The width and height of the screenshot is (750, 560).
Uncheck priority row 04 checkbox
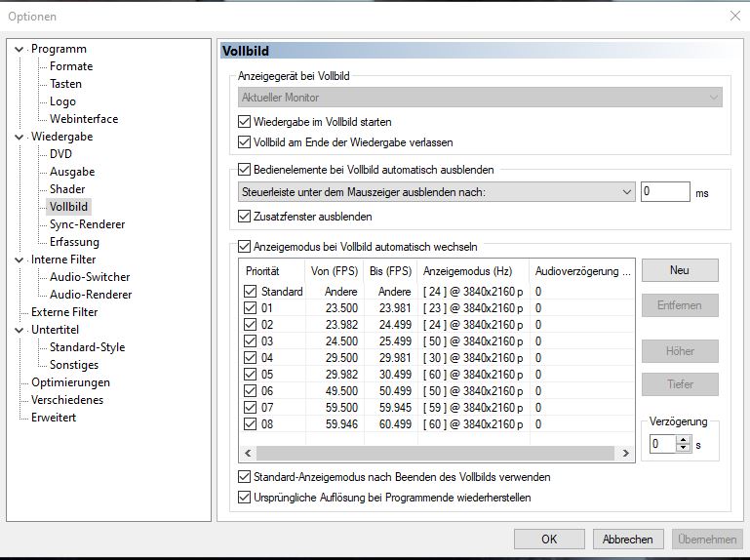click(250, 357)
